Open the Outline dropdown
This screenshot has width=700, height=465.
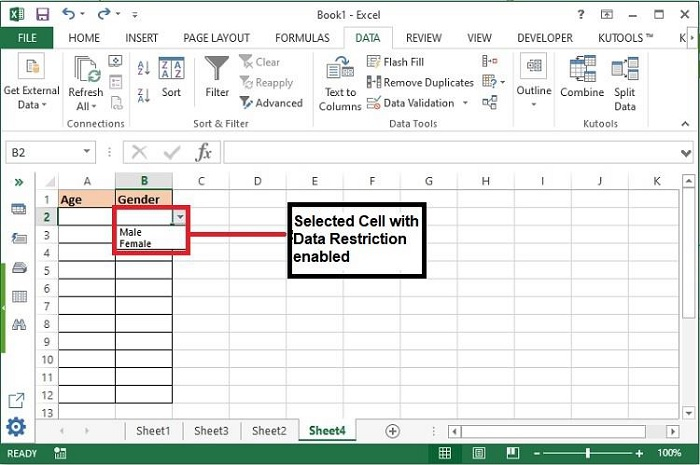point(534,82)
